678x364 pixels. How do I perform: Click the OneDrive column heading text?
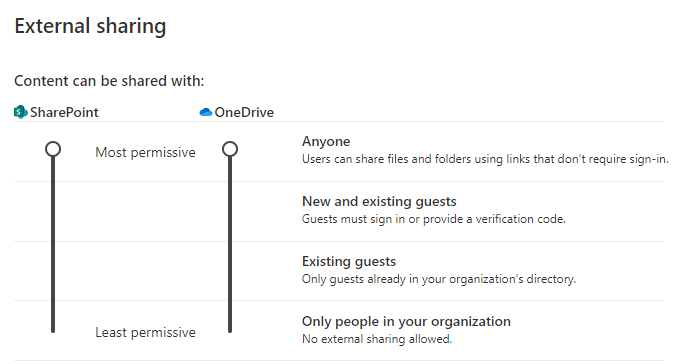(244, 112)
